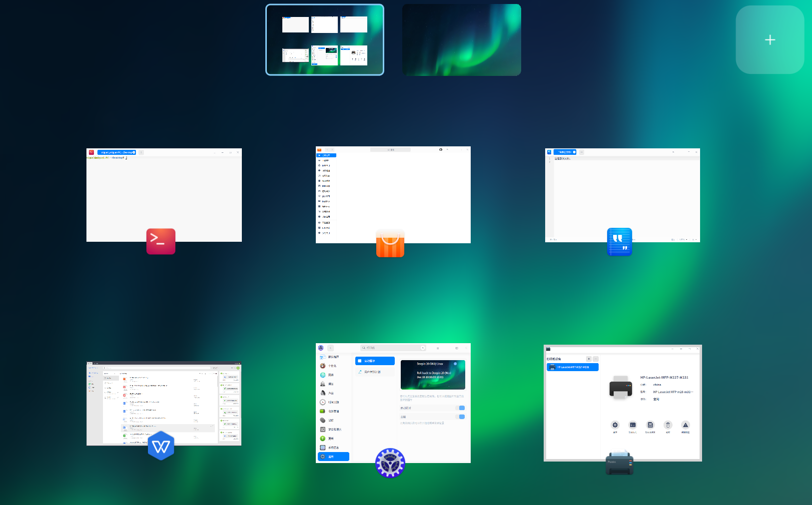Click the + button to add a workspace
Viewport: 812px width, 505px height.
tap(770, 39)
